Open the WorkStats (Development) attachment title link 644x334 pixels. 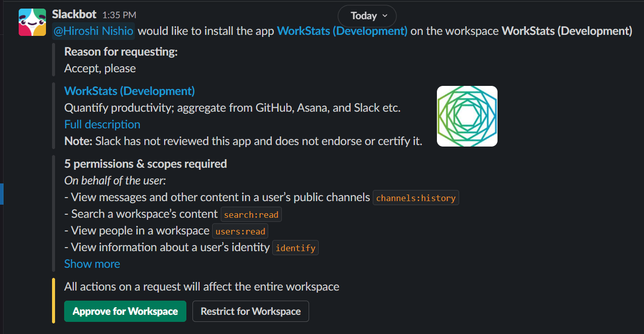(129, 91)
